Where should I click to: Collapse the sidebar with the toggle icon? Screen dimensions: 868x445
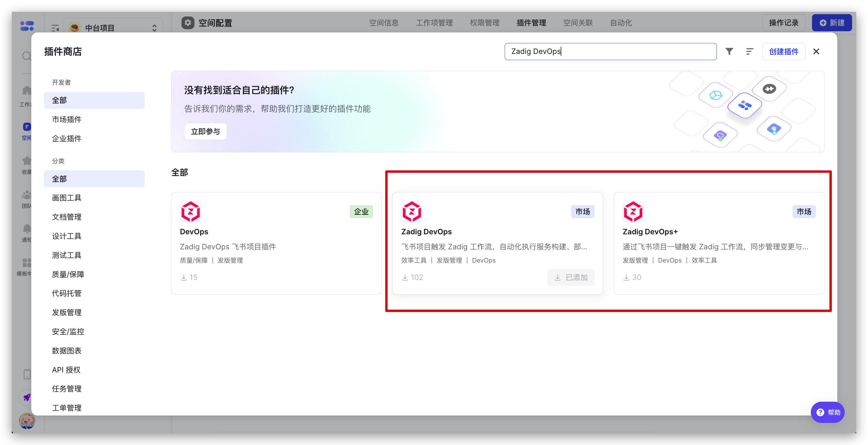[55, 28]
